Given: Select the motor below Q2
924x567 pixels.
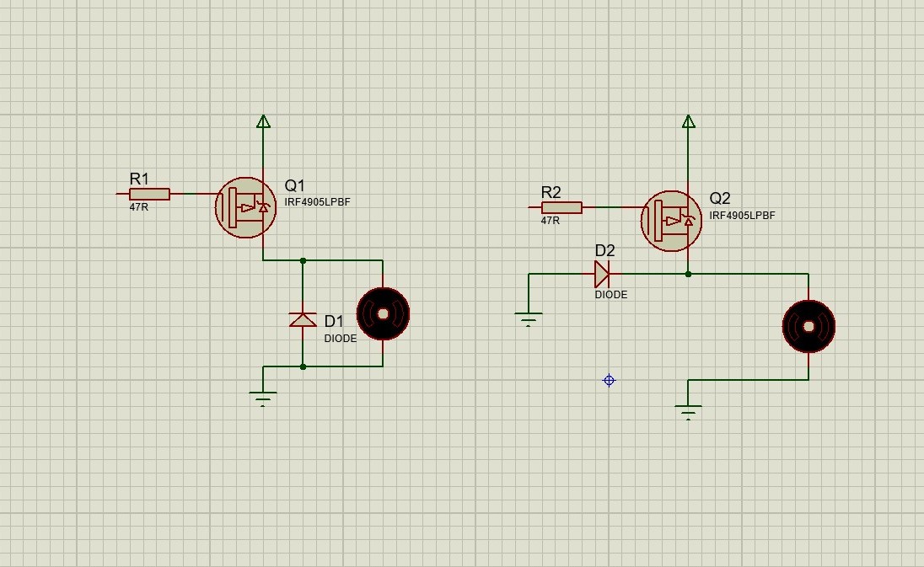Looking at the screenshot, I should (808, 327).
